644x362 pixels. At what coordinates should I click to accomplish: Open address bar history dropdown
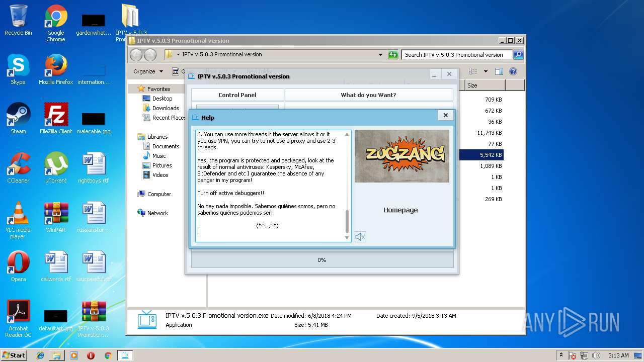click(x=380, y=55)
